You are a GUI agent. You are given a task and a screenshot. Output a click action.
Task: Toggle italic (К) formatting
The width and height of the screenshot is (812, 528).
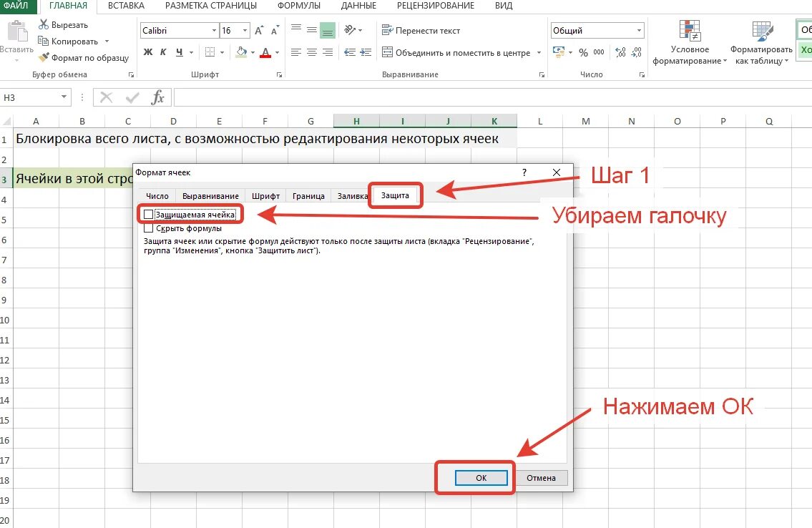[x=163, y=52]
